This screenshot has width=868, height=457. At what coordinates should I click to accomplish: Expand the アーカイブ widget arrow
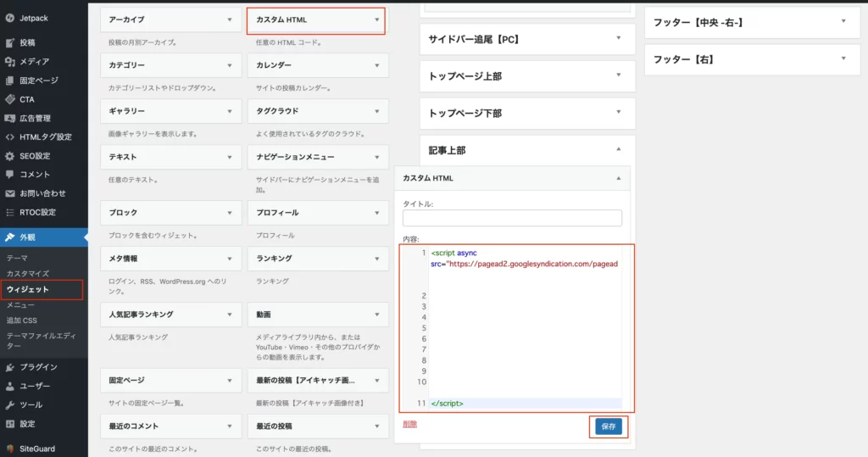(230, 20)
